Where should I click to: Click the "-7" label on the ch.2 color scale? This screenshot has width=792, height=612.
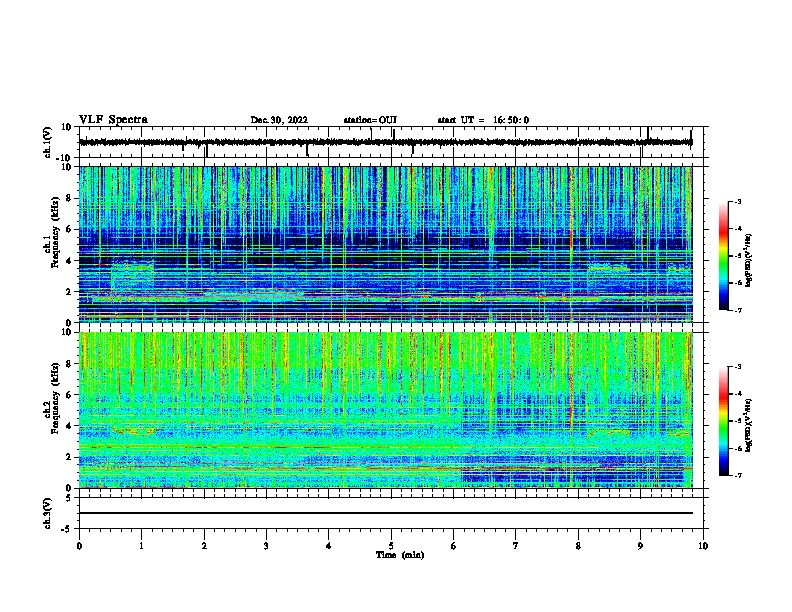(738, 475)
